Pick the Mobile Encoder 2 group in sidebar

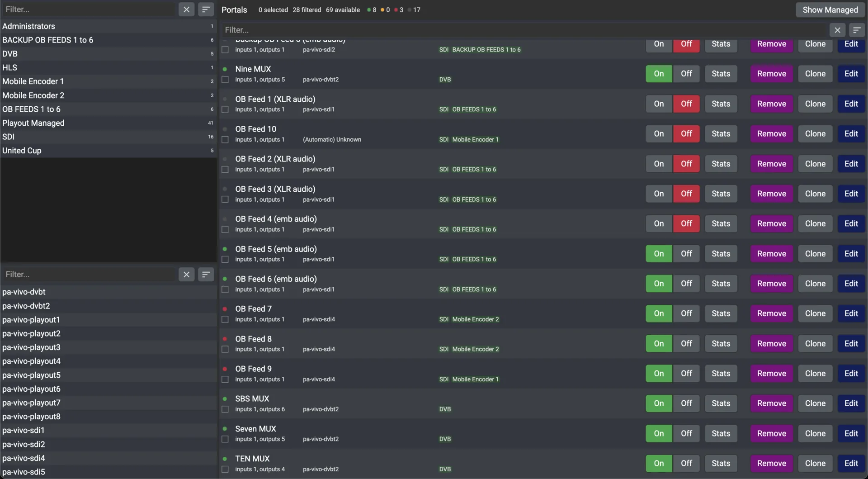pyautogui.click(x=108, y=95)
